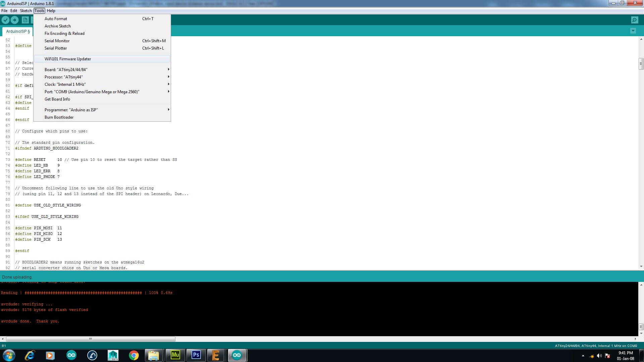
Task: Open Windows Media Player taskbar icon
Action: pos(50,355)
